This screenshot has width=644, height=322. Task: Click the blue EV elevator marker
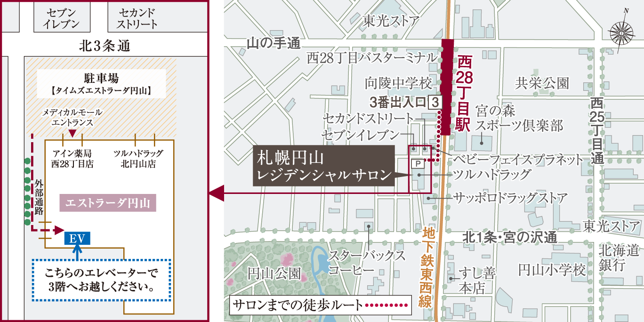pos(77,239)
